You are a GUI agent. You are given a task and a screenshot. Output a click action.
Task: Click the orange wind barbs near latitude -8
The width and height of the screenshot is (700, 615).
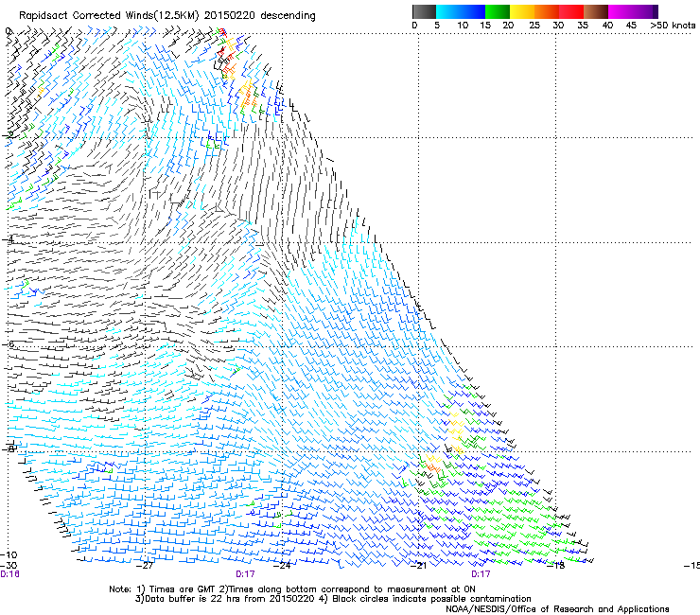[x=432, y=467]
